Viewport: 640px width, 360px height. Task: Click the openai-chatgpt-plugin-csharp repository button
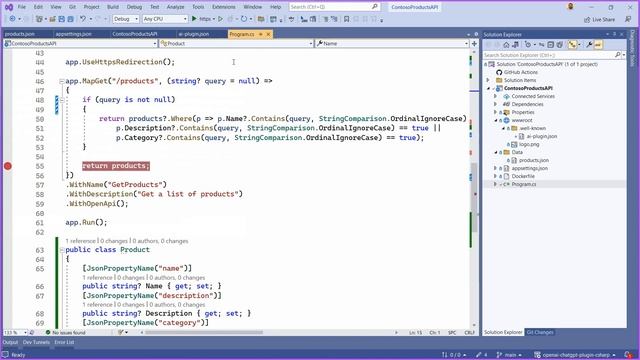coord(575,355)
